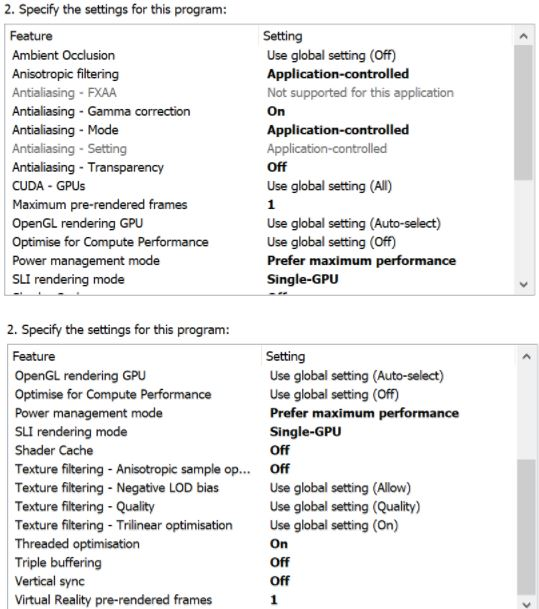Change Antialiasing - Transparency Off value
This screenshot has width=539, height=609.
(277, 167)
